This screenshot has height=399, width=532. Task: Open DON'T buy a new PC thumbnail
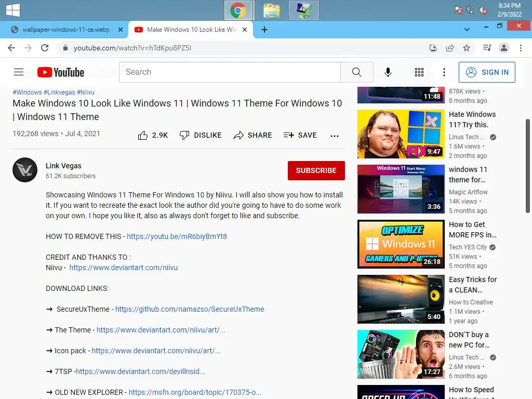(401, 354)
